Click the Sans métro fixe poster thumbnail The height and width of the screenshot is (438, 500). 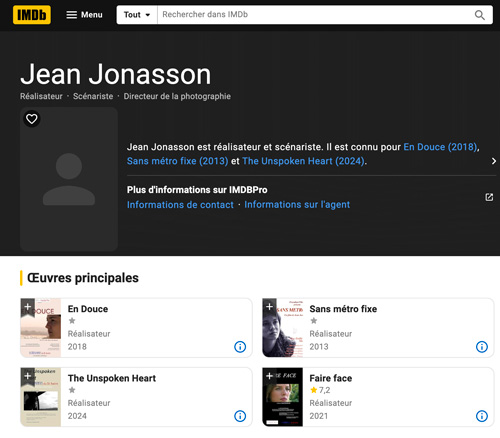pos(283,328)
